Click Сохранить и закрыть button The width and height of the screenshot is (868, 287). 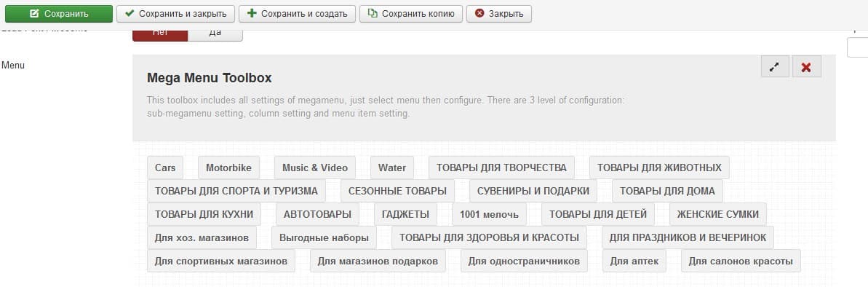(175, 14)
